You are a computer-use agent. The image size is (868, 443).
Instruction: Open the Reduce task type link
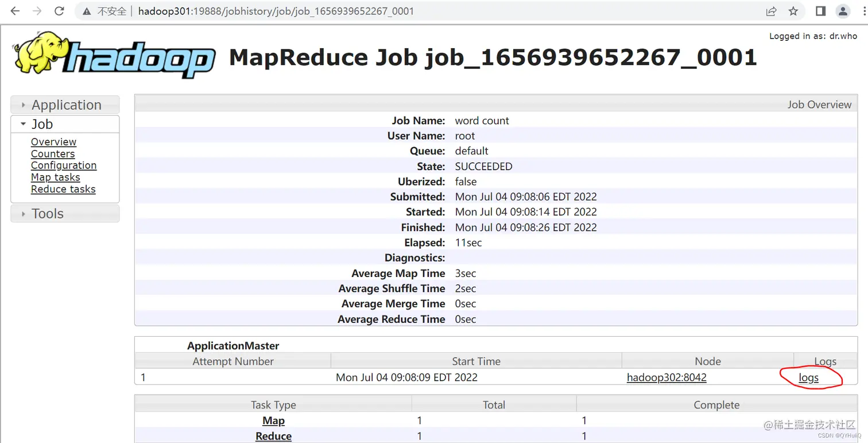273,436
